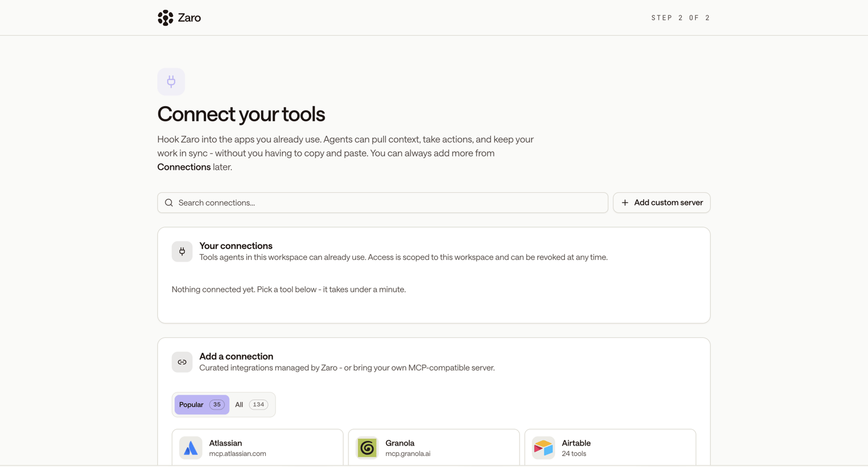Switch to the All tab

[x=251, y=404]
